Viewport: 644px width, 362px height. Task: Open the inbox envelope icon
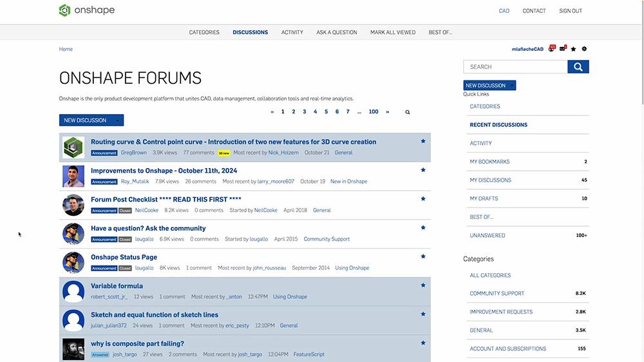click(563, 49)
